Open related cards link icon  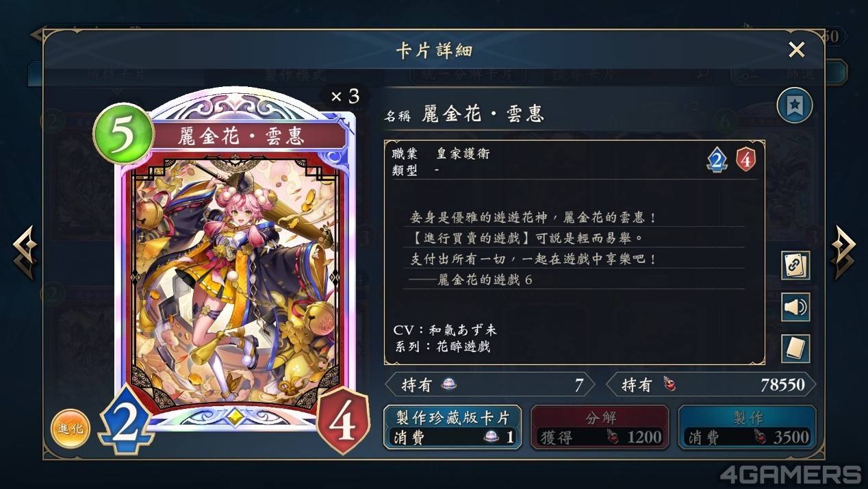[x=795, y=266]
